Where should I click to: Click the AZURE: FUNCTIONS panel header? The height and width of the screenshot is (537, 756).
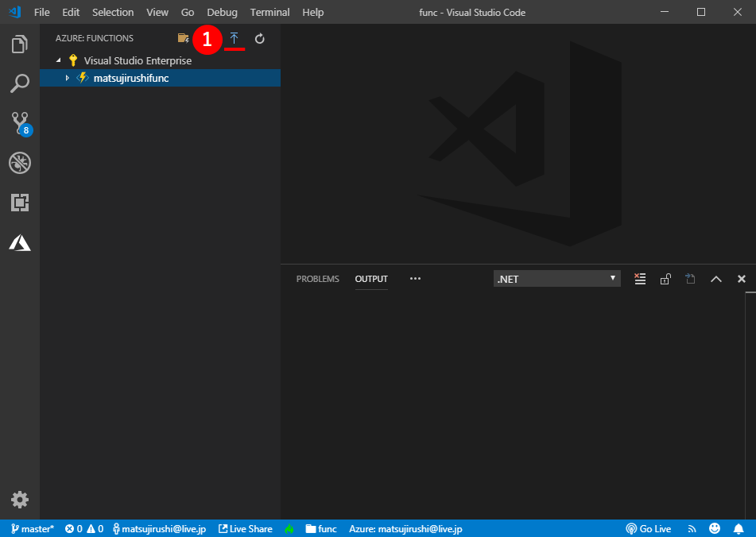tap(95, 38)
